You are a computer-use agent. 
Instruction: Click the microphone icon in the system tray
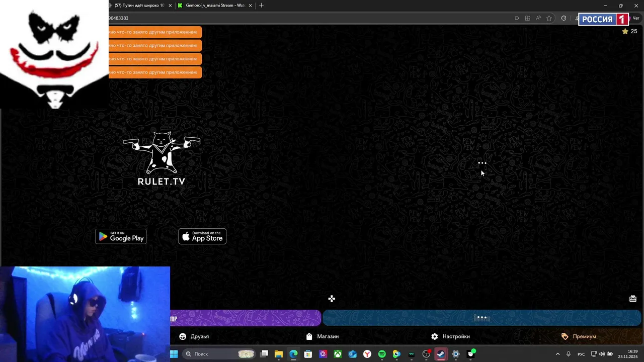coord(569,354)
